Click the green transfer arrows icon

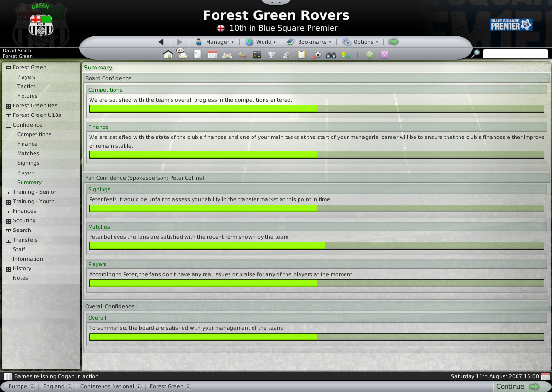point(242,55)
